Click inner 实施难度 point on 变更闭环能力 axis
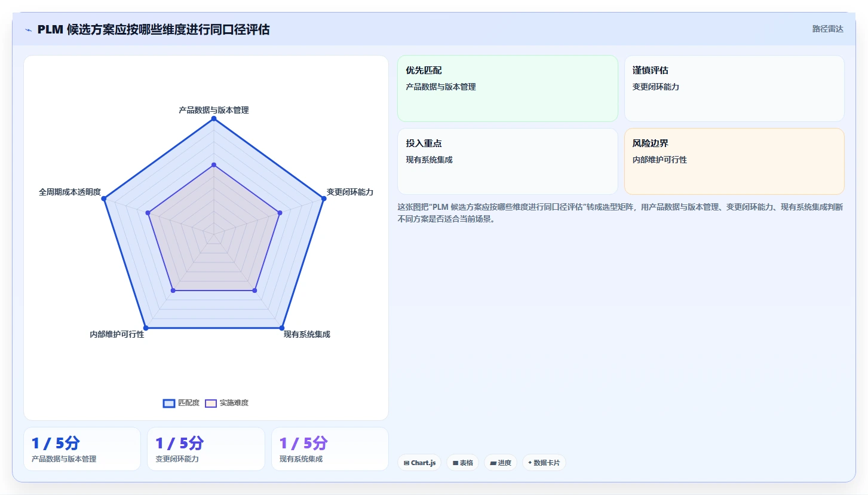Image resolution: width=868 pixels, height=495 pixels. click(280, 213)
